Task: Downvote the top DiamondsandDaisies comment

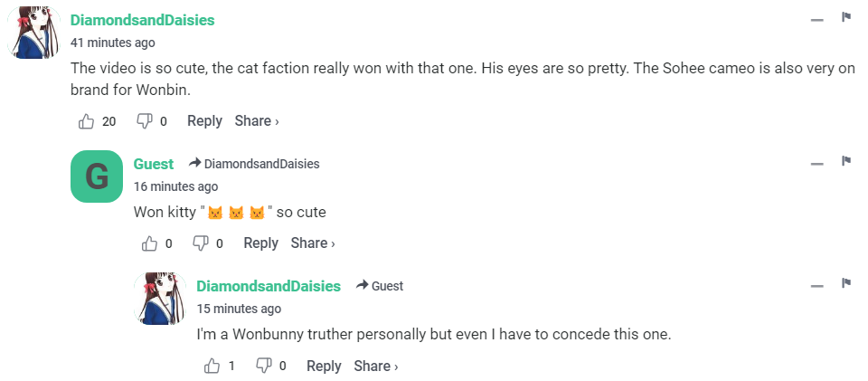Action: tap(144, 121)
